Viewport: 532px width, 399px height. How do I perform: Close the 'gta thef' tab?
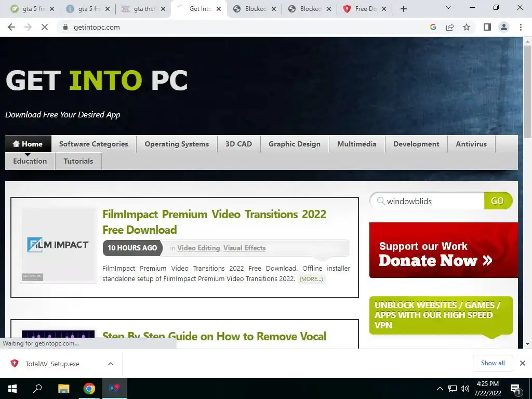(x=163, y=9)
